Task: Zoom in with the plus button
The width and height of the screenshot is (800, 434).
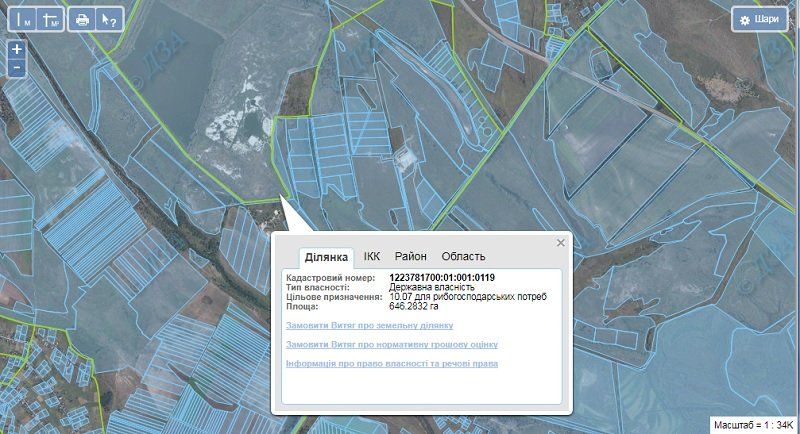Action: [16, 49]
